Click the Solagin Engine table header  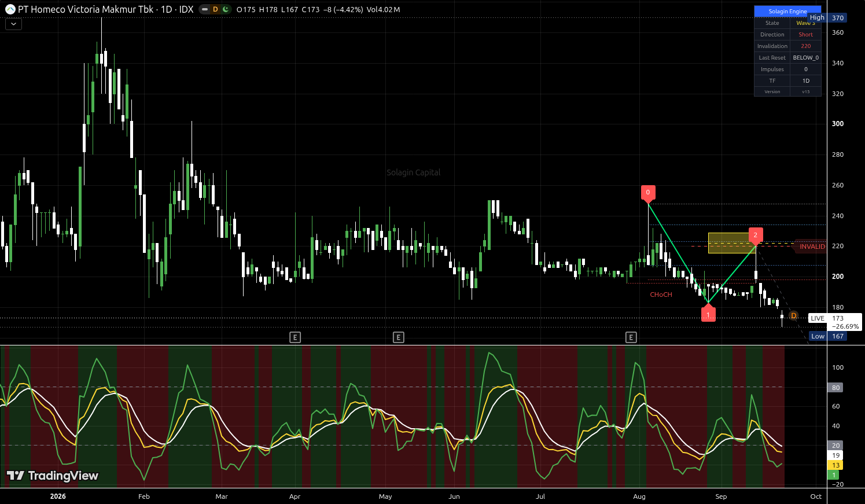(x=787, y=12)
